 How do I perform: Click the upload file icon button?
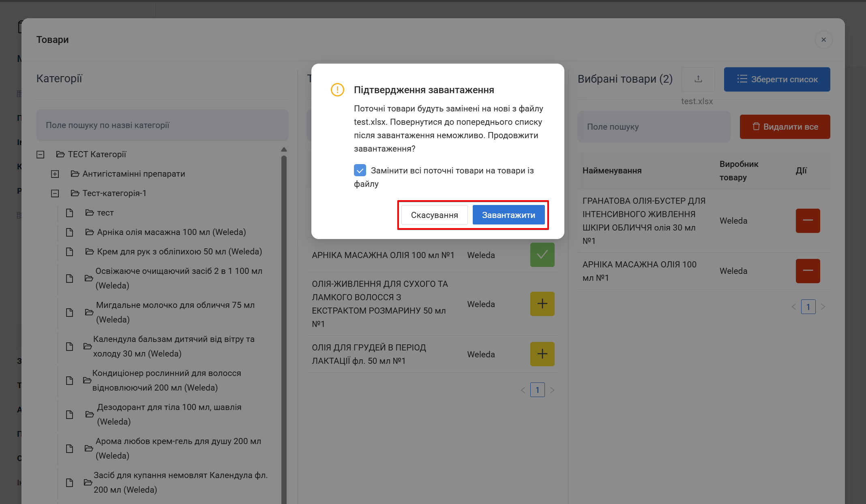[x=698, y=79]
